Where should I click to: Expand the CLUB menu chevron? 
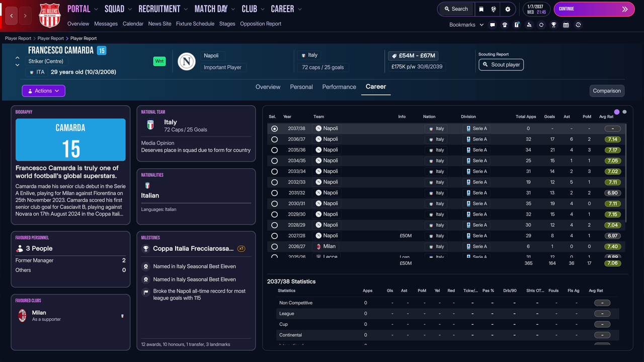[262, 9]
